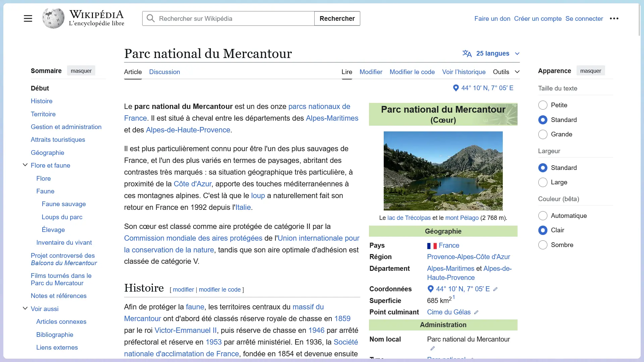
Task: Open the Italie link
Action: pos(243,207)
